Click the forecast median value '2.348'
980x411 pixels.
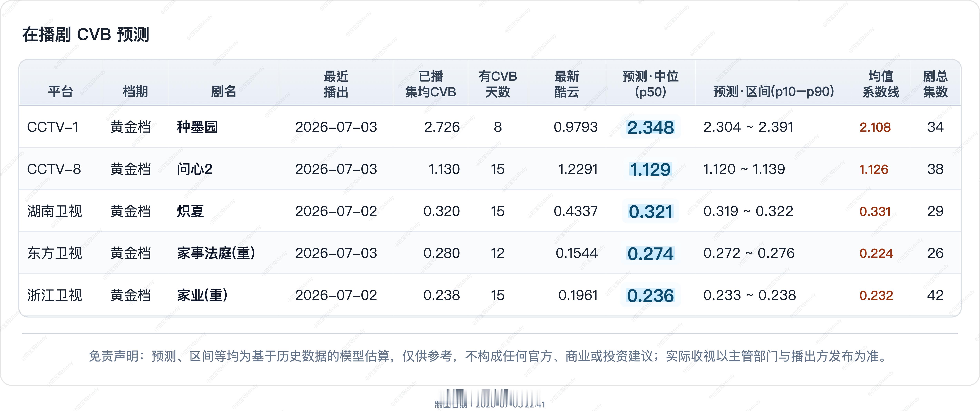pyautogui.click(x=651, y=128)
